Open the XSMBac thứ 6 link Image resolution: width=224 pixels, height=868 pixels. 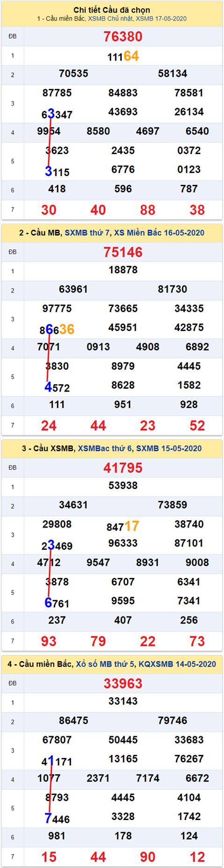point(105,448)
